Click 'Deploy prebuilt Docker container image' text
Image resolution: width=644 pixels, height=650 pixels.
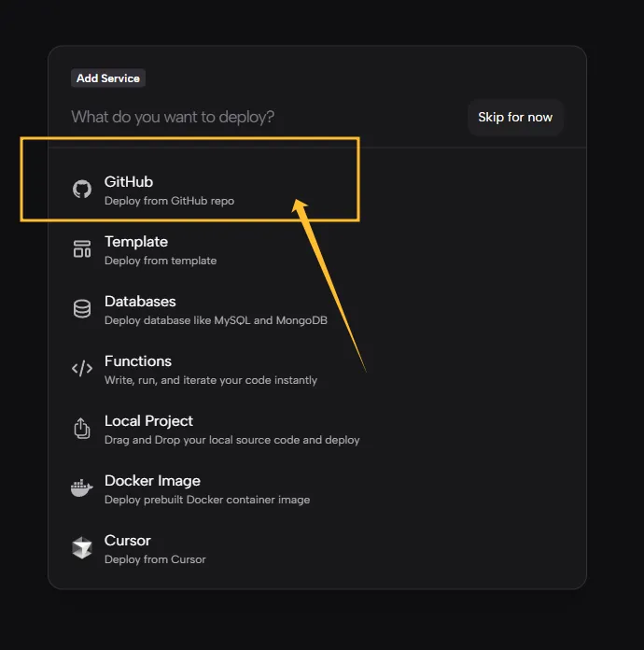(207, 500)
